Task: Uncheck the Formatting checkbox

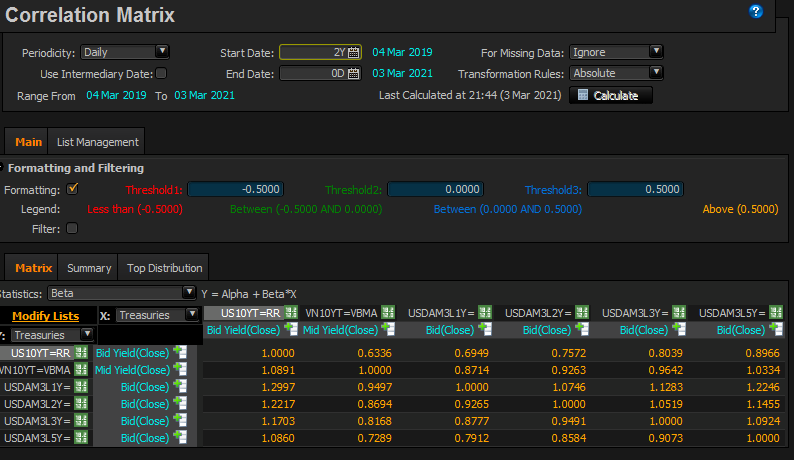Action: click(72, 188)
